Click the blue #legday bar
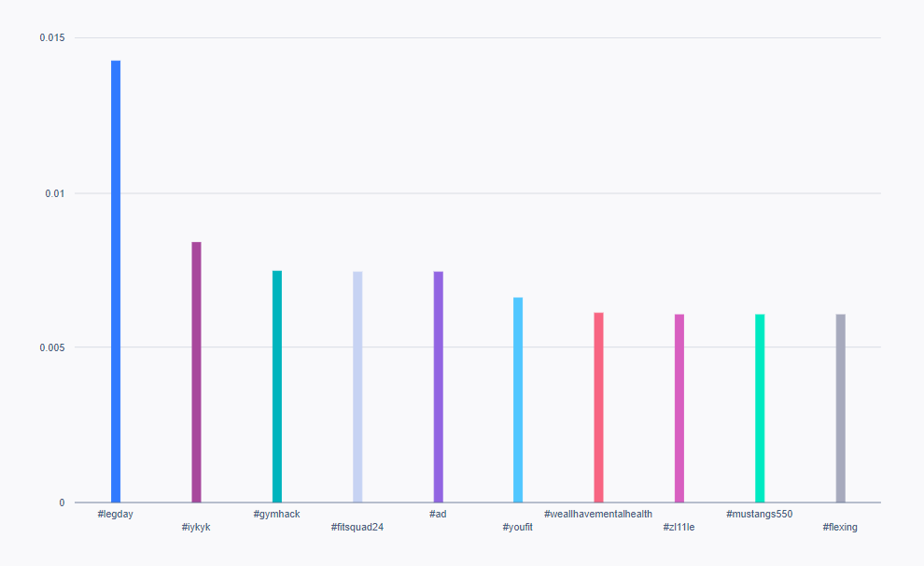The height and width of the screenshot is (566, 924). (x=116, y=280)
